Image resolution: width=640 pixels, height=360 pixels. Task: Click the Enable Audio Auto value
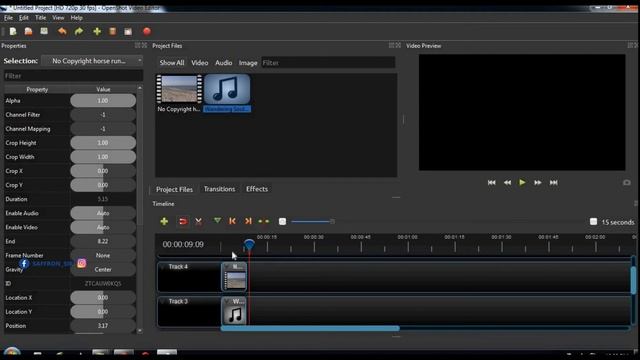pos(103,213)
